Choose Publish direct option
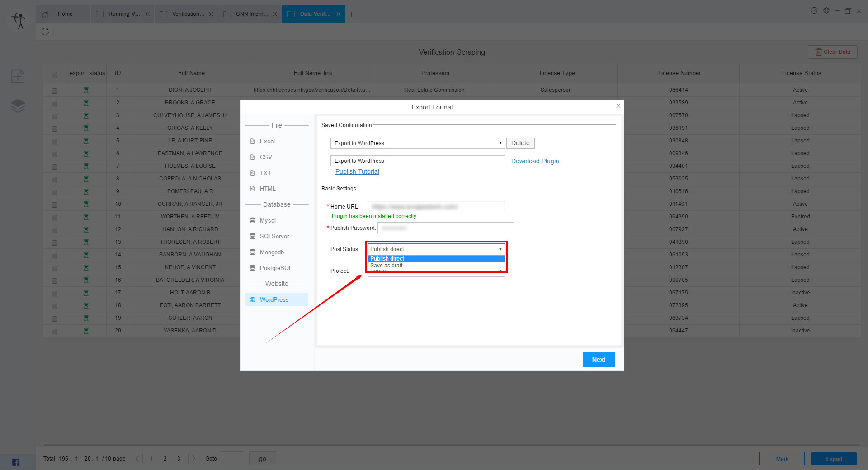Viewport: 868px width, 470px height. (436, 259)
